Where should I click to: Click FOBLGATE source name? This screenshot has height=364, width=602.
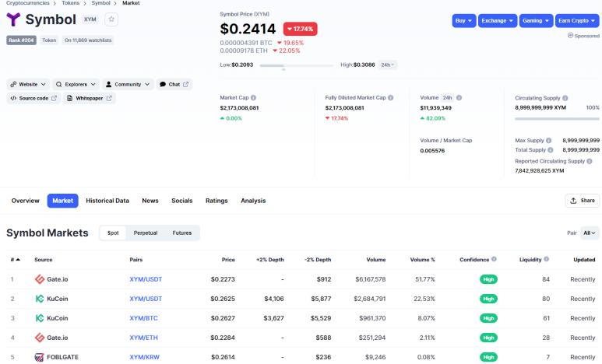point(62,357)
